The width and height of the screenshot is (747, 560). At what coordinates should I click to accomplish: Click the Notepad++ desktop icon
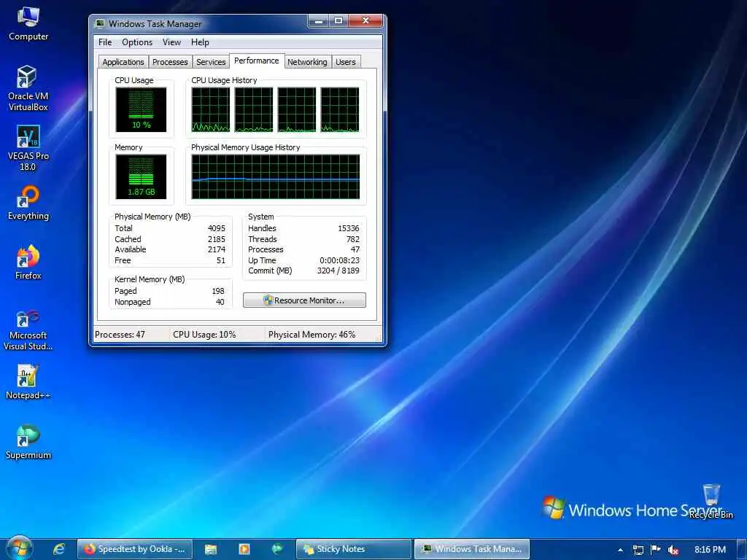point(28,382)
